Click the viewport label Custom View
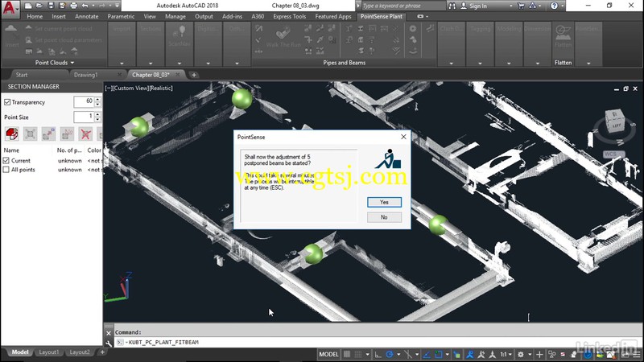Image resolution: width=644 pixels, height=362 pixels. 130,88
